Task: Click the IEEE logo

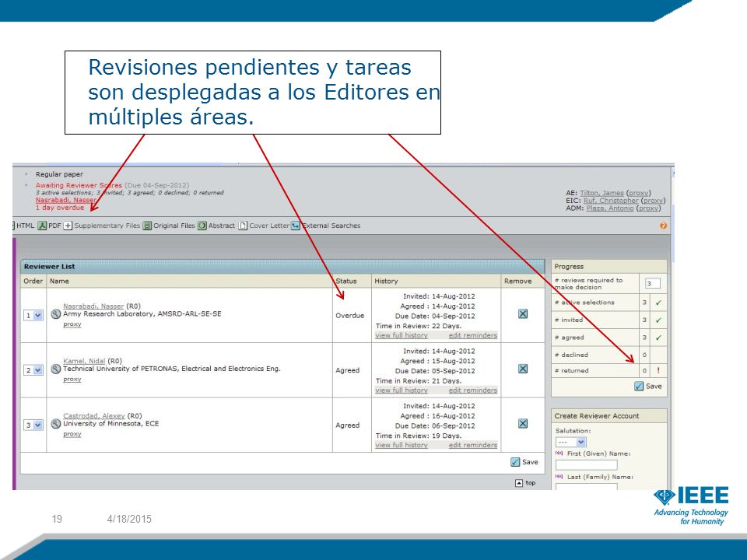Action: [x=691, y=506]
